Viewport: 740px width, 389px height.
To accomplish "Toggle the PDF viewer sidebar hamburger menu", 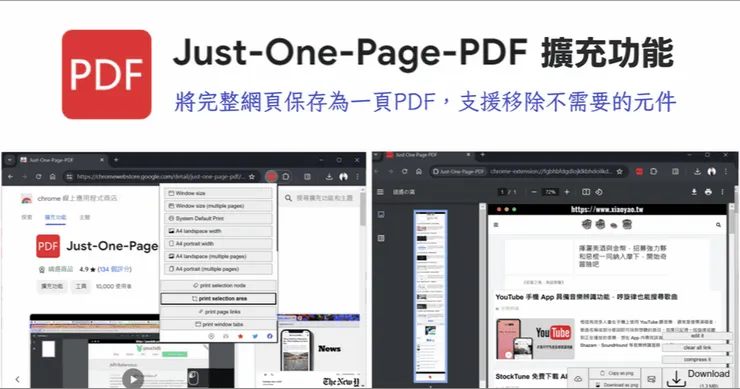I will point(380,192).
